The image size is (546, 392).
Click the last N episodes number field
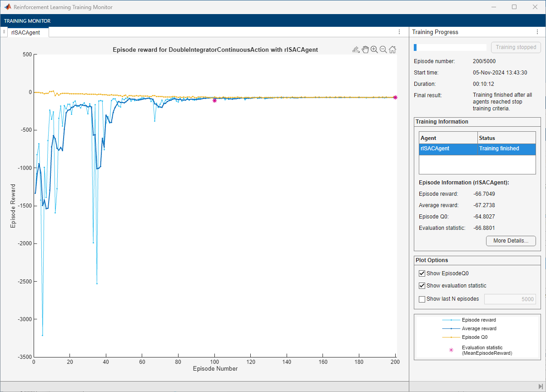[510, 299]
